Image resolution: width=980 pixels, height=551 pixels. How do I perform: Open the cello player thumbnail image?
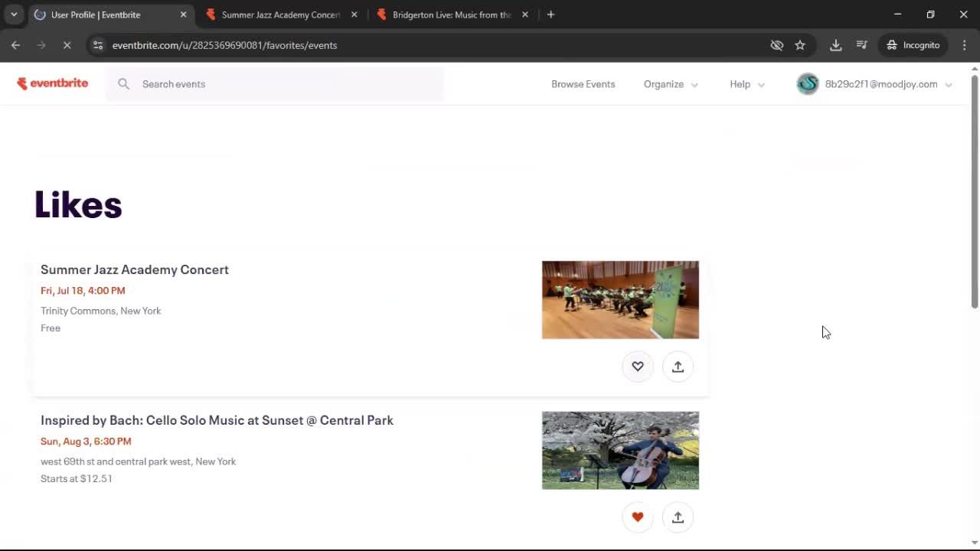[x=620, y=451]
